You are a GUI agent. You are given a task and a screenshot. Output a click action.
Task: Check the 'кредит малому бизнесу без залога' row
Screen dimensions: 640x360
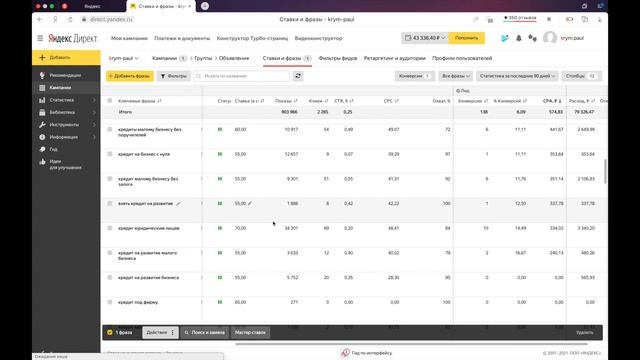pyautogui.click(x=110, y=179)
